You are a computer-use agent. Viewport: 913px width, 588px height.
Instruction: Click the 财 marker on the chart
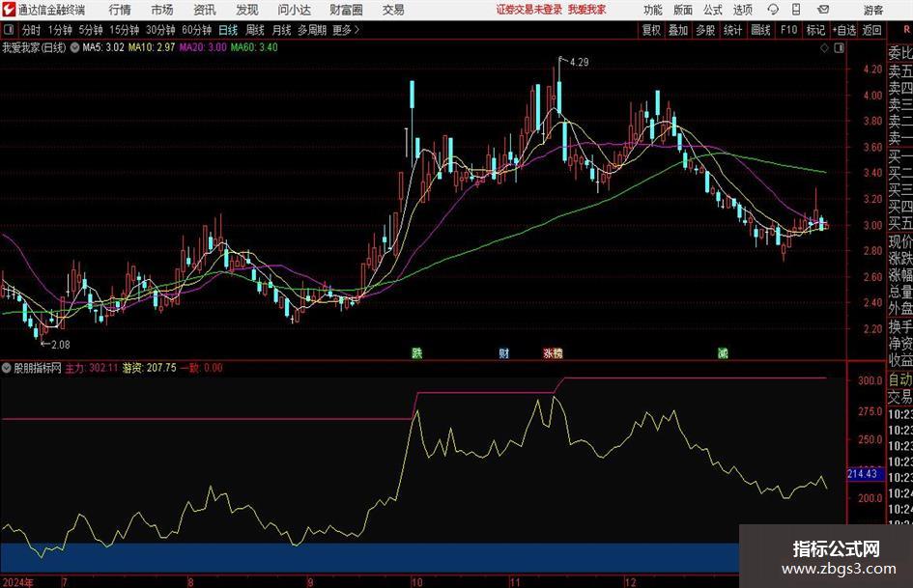point(503,352)
